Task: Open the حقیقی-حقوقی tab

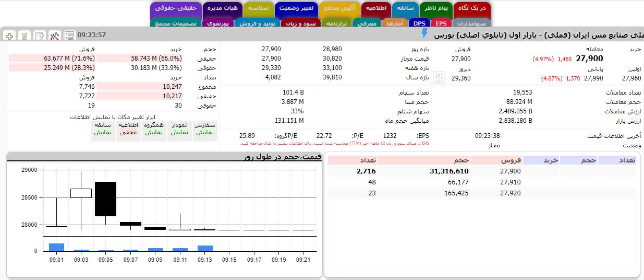Action: pos(176,9)
